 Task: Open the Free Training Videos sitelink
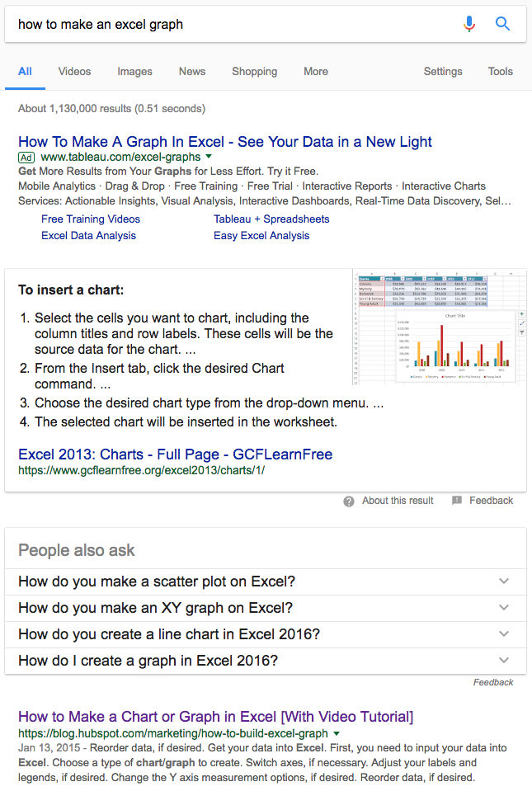[91, 219]
